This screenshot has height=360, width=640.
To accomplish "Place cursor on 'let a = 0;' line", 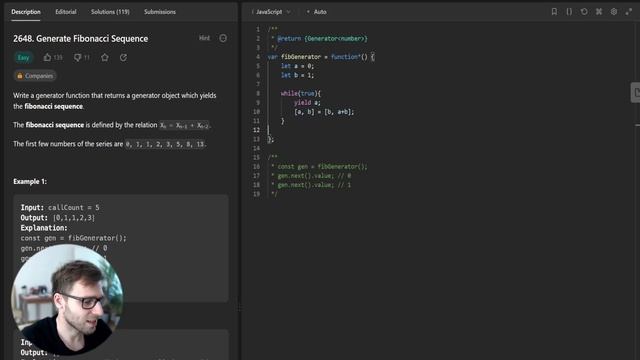I will (x=297, y=66).
